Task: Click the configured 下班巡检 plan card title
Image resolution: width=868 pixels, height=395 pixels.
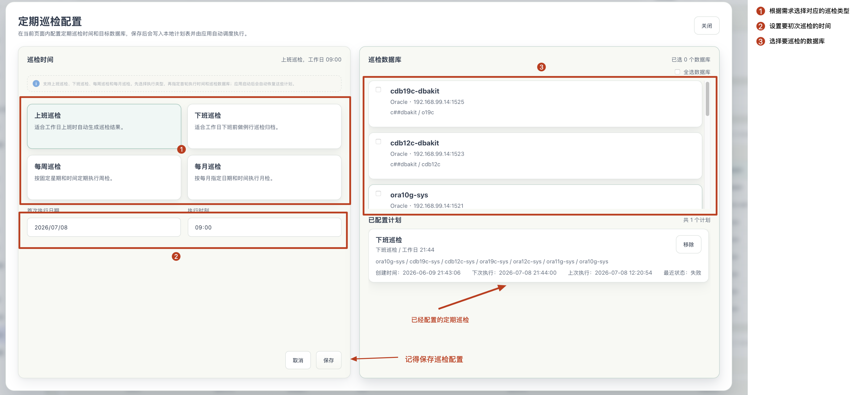Action: click(389, 240)
